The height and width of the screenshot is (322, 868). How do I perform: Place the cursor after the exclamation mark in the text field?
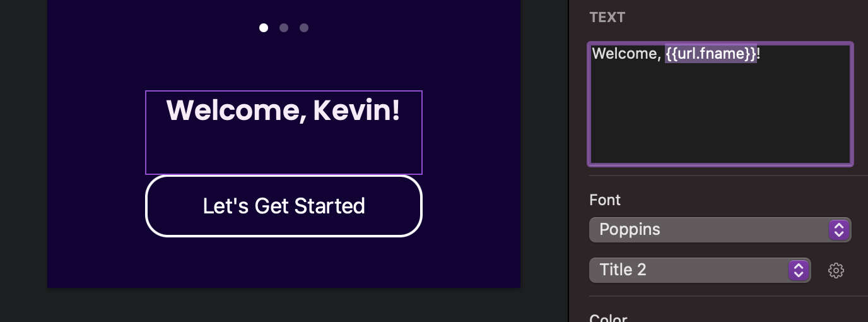(x=761, y=54)
